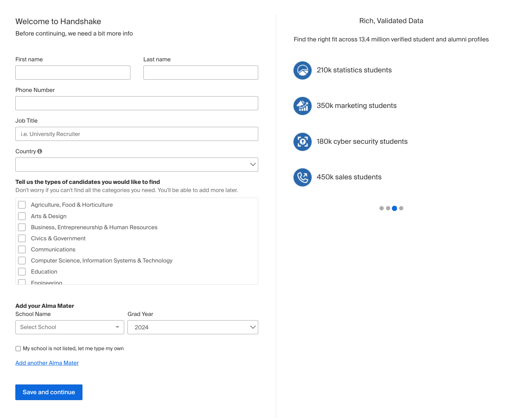This screenshot has width=506, height=420.
Task: Open the Country dropdown
Action: pyautogui.click(x=137, y=164)
